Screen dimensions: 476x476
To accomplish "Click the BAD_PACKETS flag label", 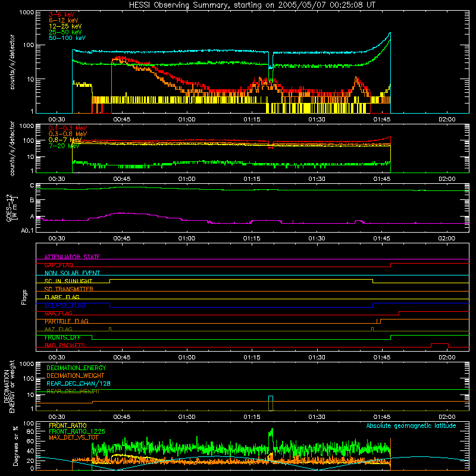I will [x=65, y=345].
